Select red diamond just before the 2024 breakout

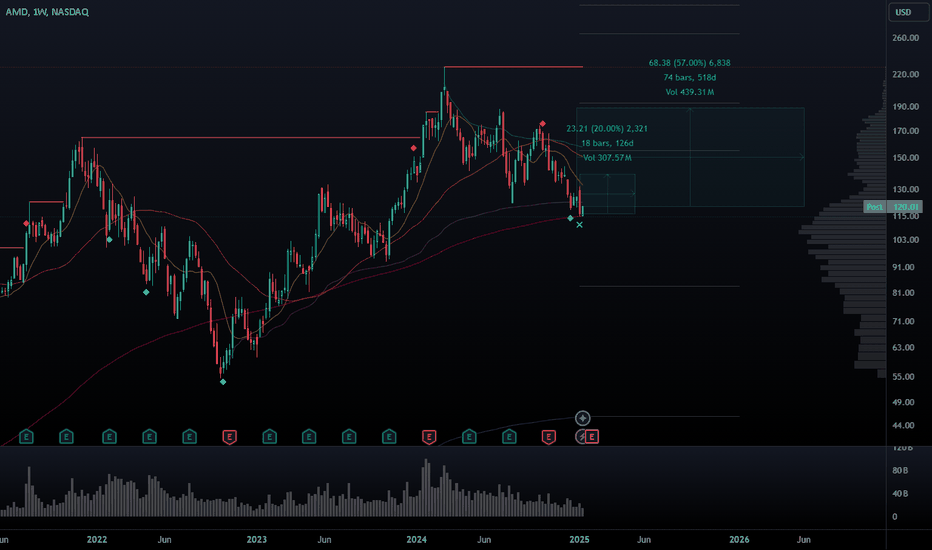(414, 148)
